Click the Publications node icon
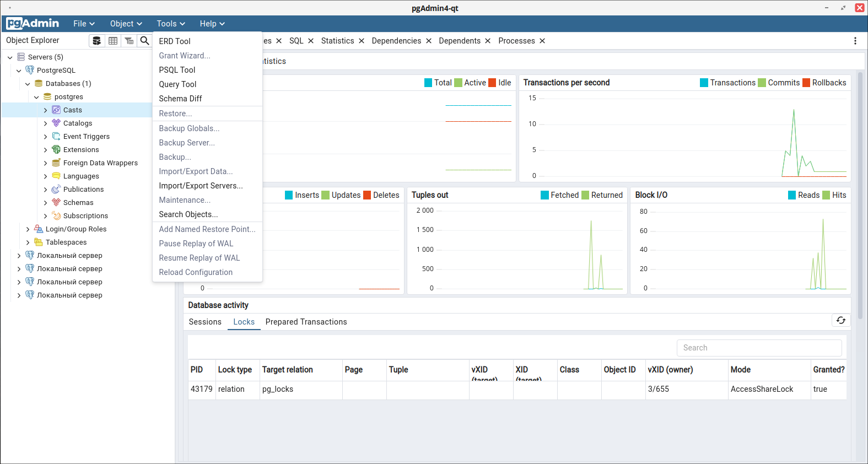The height and width of the screenshot is (464, 868). tap(56, 189)
